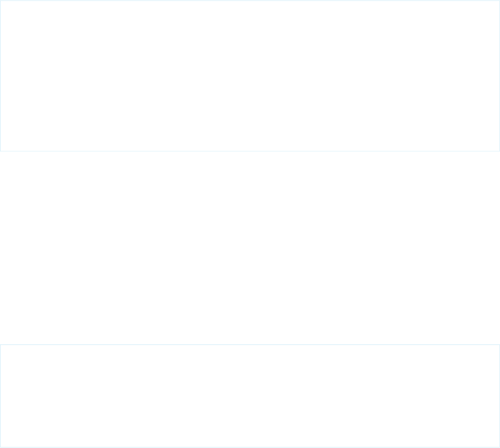Click the middle of the upper panel's top border
Screen dimensions: 500x448
tap(249, 1)
